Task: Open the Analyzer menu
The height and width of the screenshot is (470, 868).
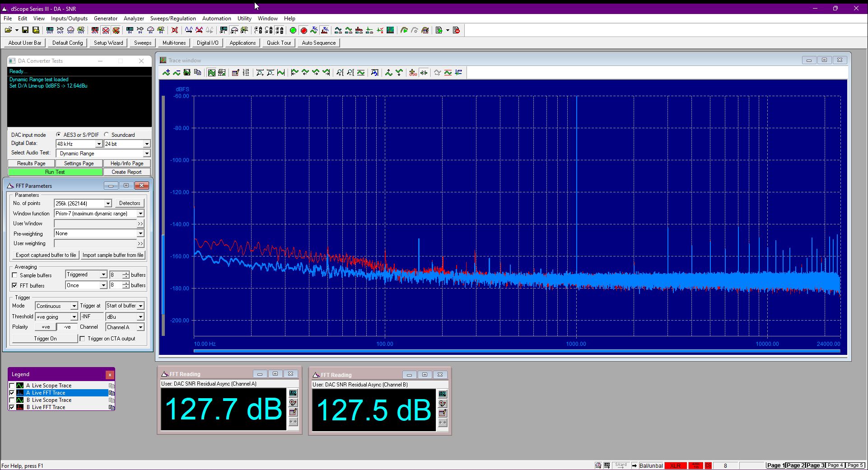Action: 134,19
